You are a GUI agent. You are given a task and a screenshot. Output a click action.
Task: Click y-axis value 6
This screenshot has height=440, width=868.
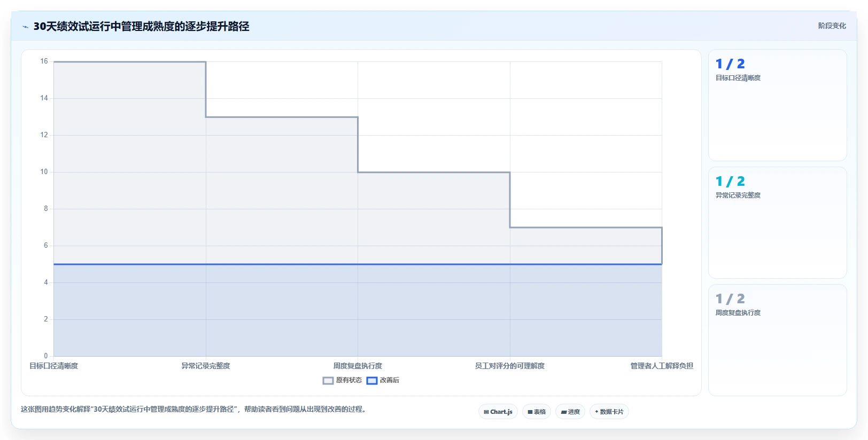pyautogui.click(x=46, y=246)
